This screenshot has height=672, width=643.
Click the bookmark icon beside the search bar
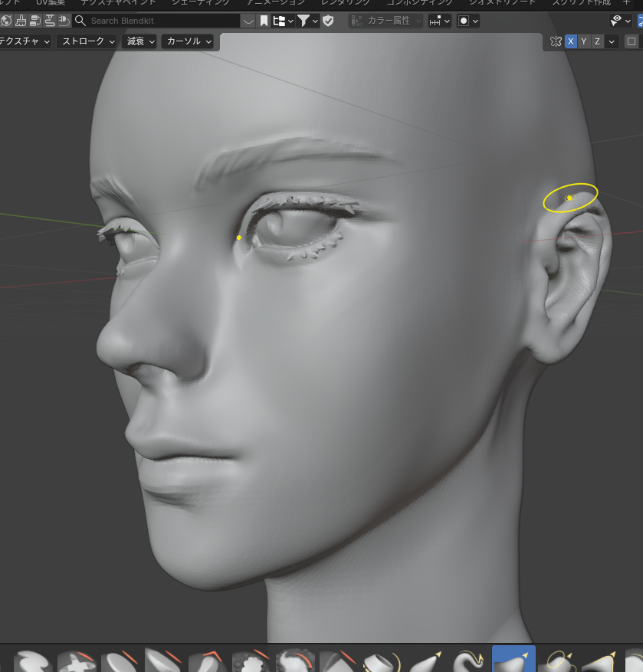(264, 21)
